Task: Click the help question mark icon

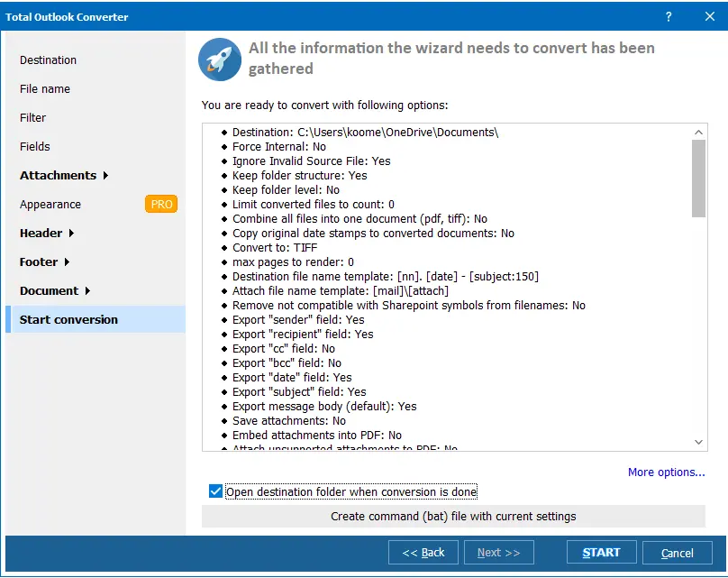Action: click(x=669, y=16)
